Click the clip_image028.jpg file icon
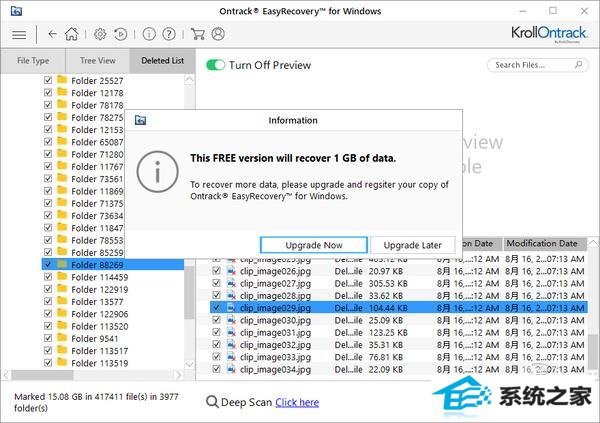The height and width of the screenshot is (423, 600). coord(231,296)
